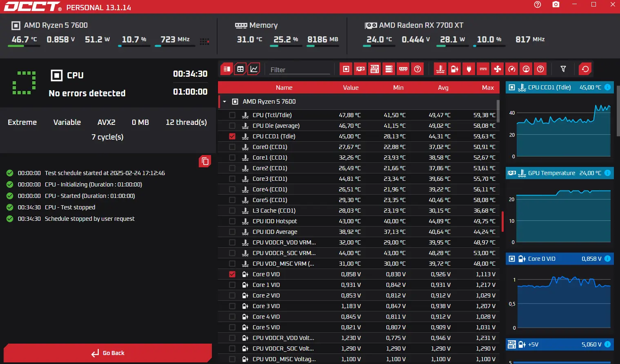Click the CPU VDD_MISC Voltag... row name
The height and width of the screenshot is (364, 620).
(284, 359)
